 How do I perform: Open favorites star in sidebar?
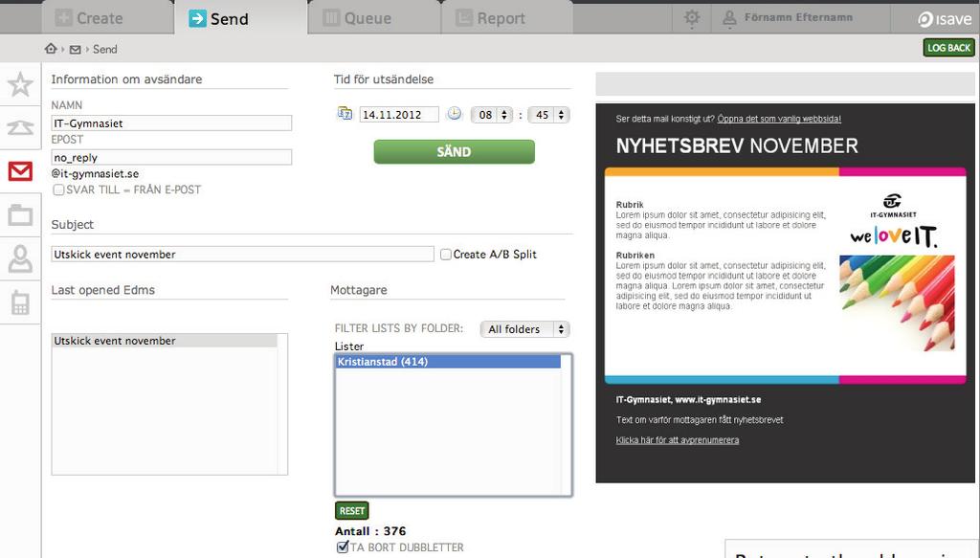20,84
